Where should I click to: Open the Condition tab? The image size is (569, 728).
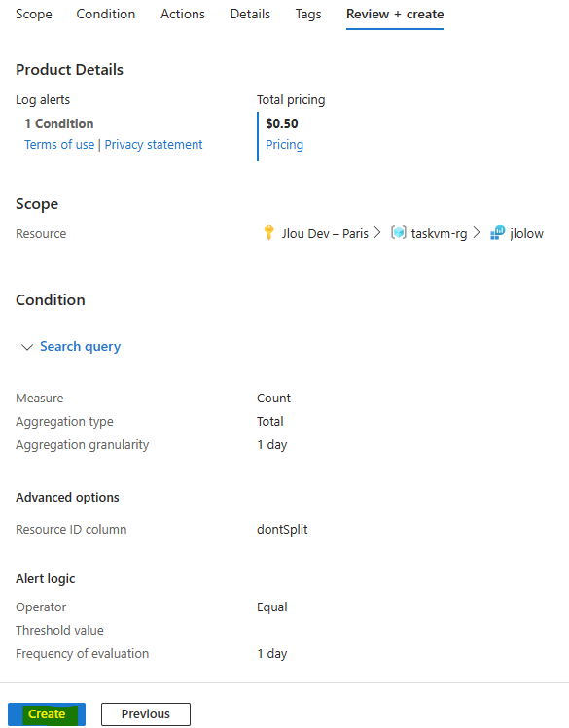click(106, 14)
